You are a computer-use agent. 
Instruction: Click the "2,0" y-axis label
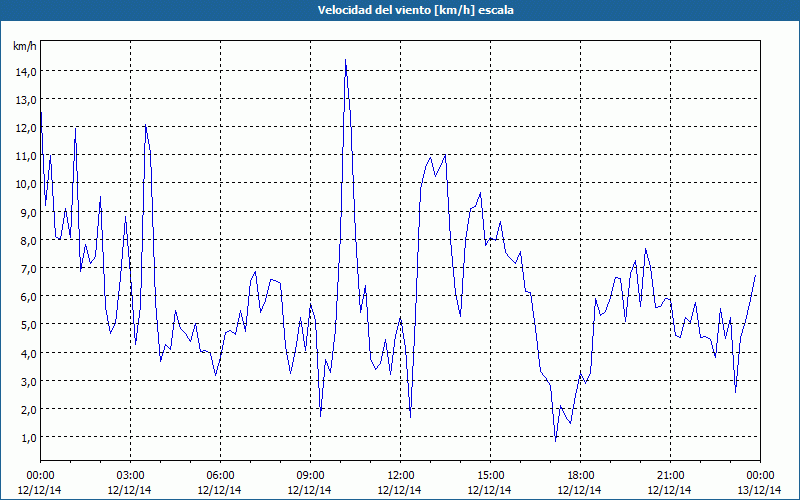pos(28,410)
